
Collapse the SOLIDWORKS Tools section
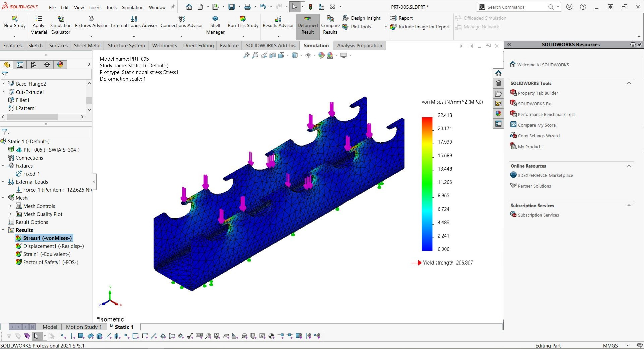coord(629,83)
